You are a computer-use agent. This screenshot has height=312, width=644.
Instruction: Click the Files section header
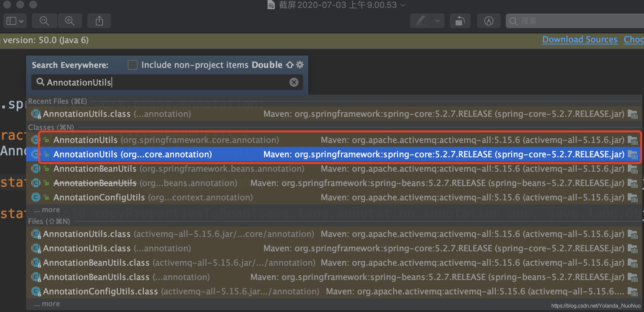tap(49, 221)
